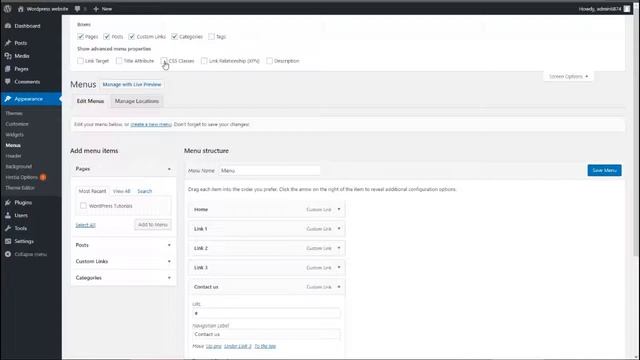This screenshot has height=360, width=640.
Task: Uncheck the Categories box checkbox
Action: point(174,37)
